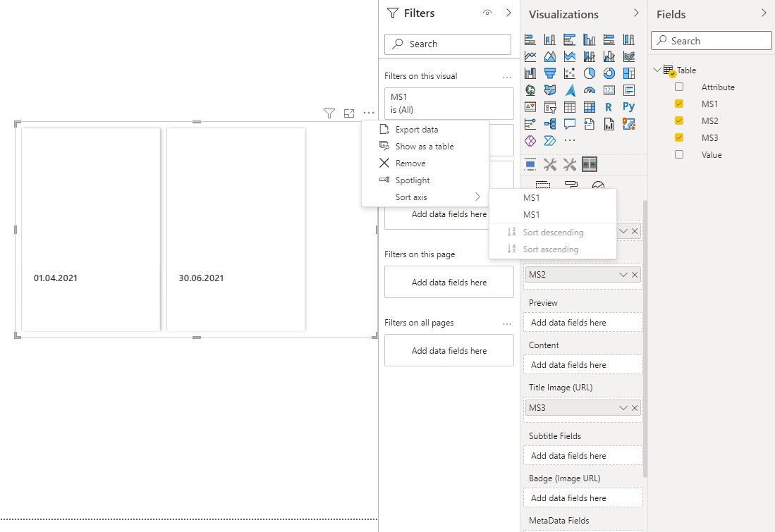Check the Value field checkbox

[679, 154]
